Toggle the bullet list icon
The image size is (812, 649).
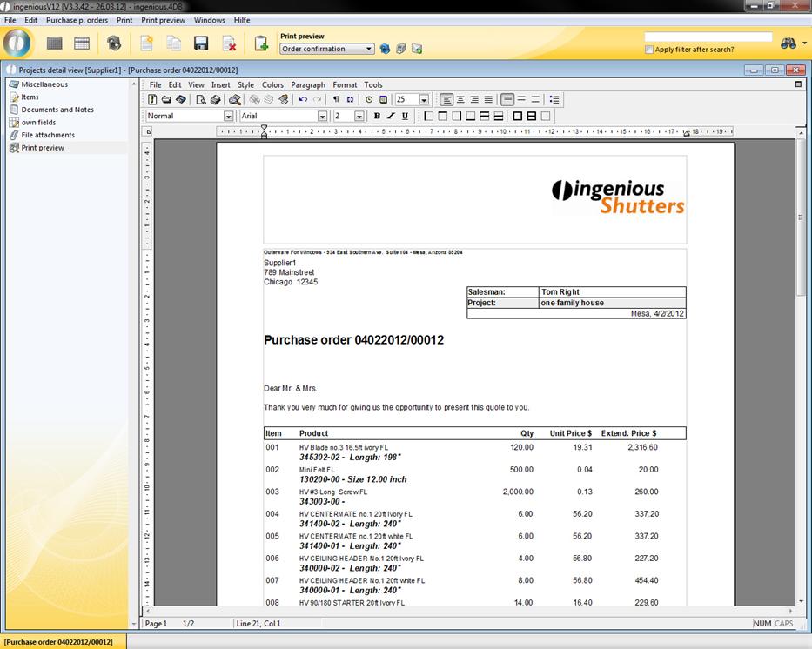554,100
